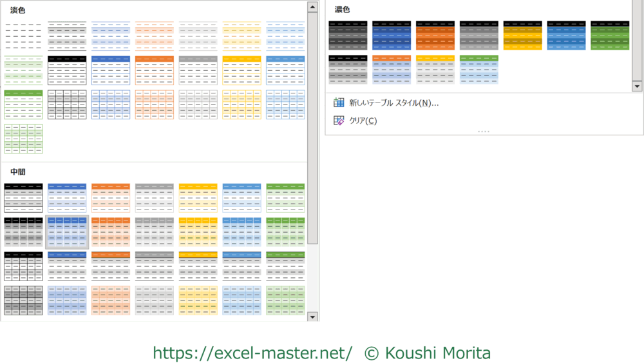Expand dark styles gallery with its down arrow

[x=637, y=86]
